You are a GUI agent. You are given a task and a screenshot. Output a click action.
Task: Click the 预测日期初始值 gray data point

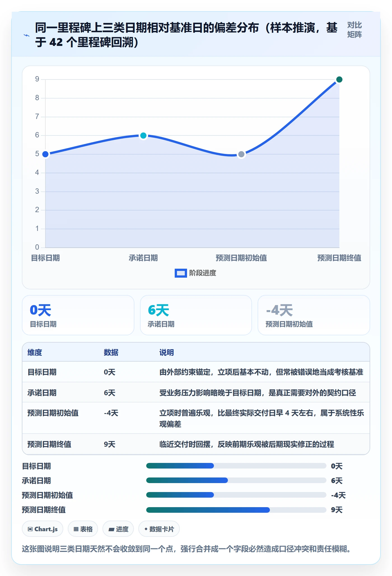click(x=241, y=154)
